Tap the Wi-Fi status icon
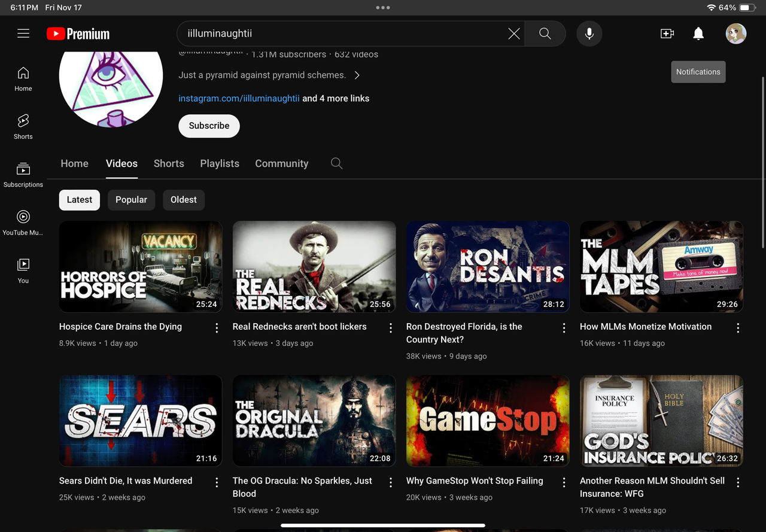 pos(712,8)
